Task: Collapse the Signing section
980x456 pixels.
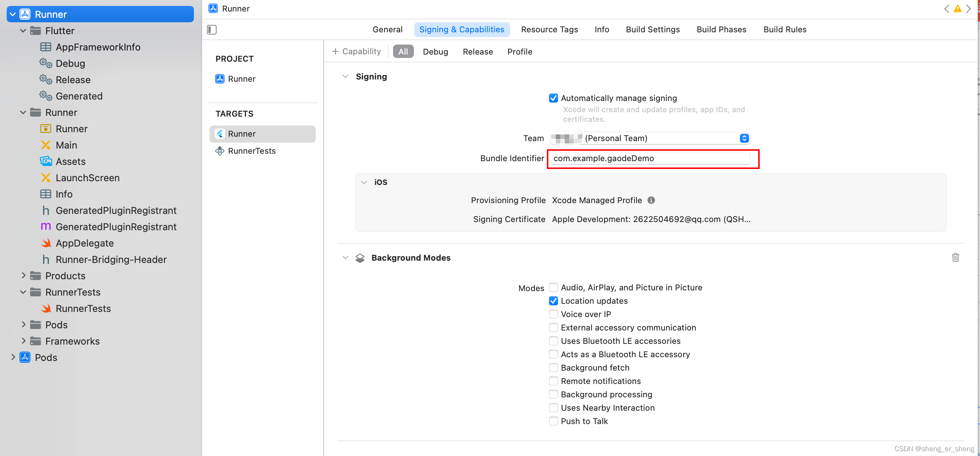Action: pos(345,76)
